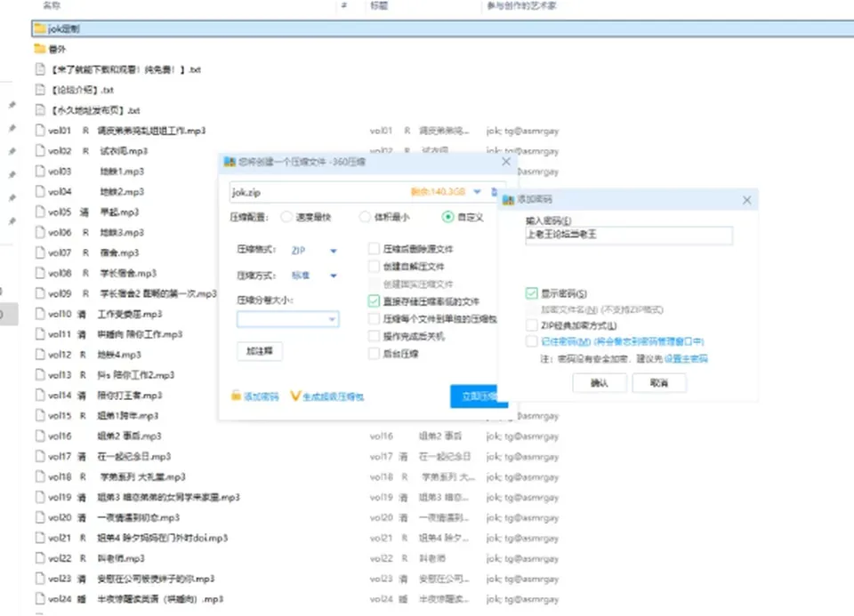The image size is (854, 616).
Task: Click the 额外 folder icon
Action: (40, 49)
